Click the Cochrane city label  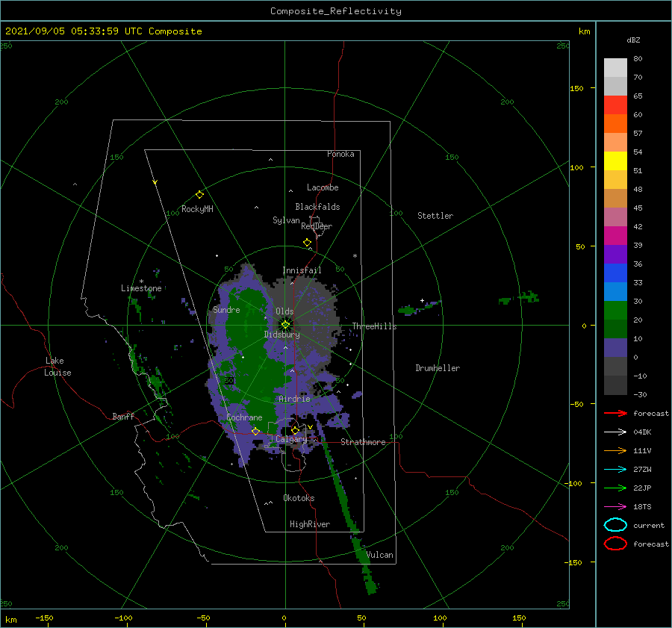click(244, 417)
